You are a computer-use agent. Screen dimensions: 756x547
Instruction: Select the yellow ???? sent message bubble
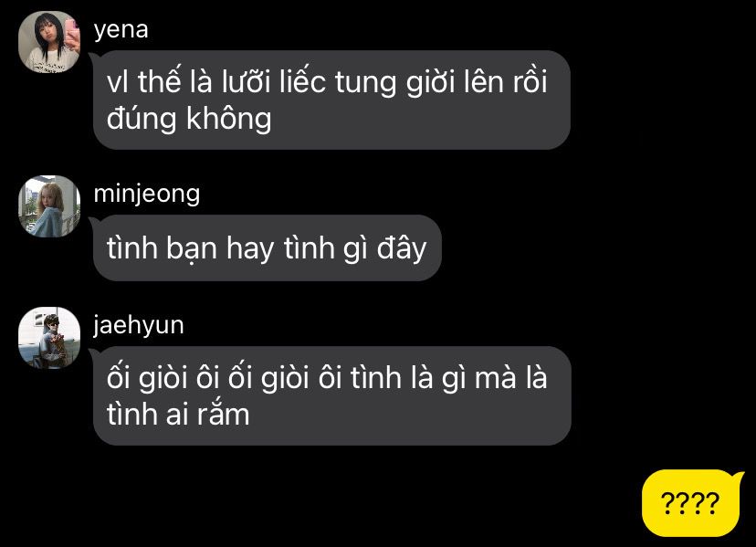[691, 503]
